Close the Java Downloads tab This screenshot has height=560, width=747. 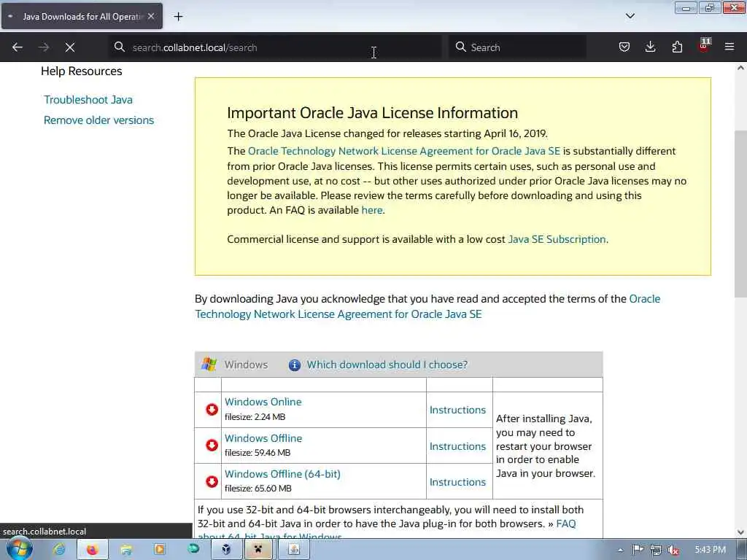point(151,16)
